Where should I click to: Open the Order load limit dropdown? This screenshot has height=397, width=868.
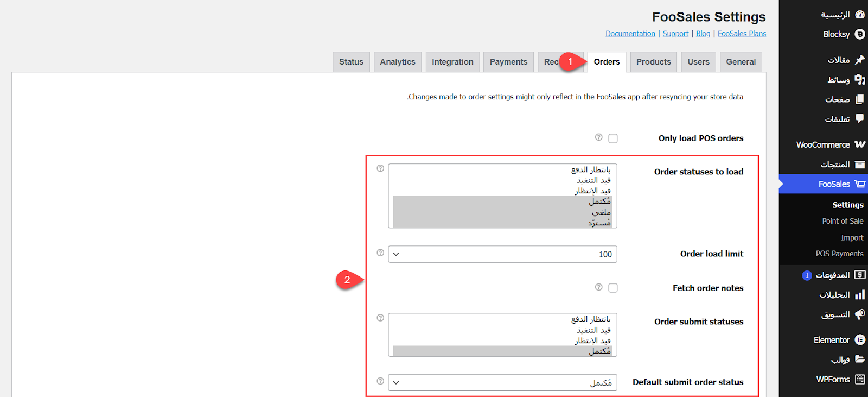click(502, 254)
